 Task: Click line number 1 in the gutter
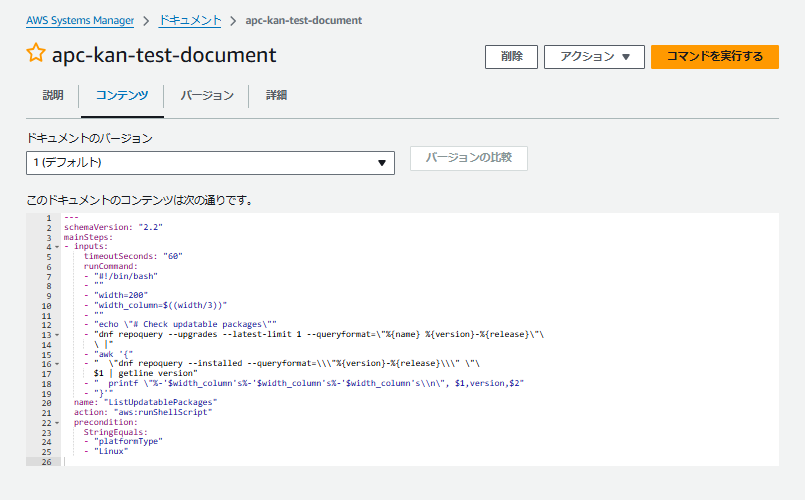click(49, 218)
